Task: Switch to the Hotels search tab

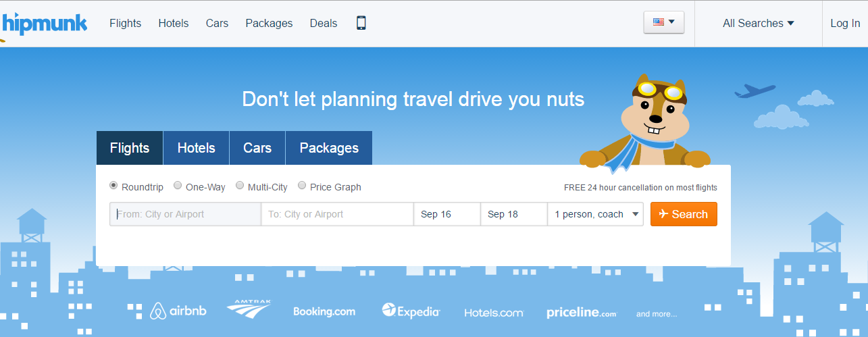Action: tap(196, 148)
